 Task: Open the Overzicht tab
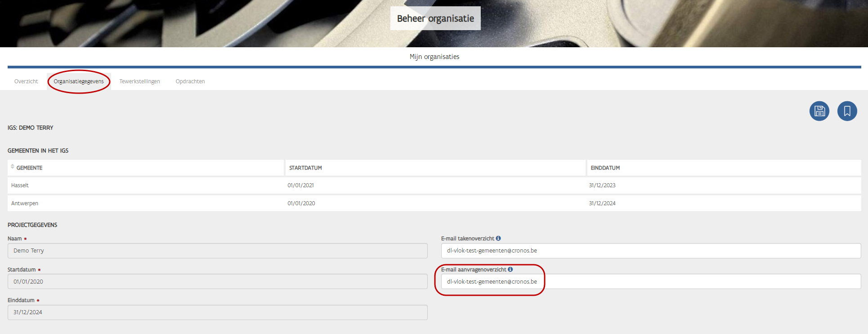click(26, 81)
